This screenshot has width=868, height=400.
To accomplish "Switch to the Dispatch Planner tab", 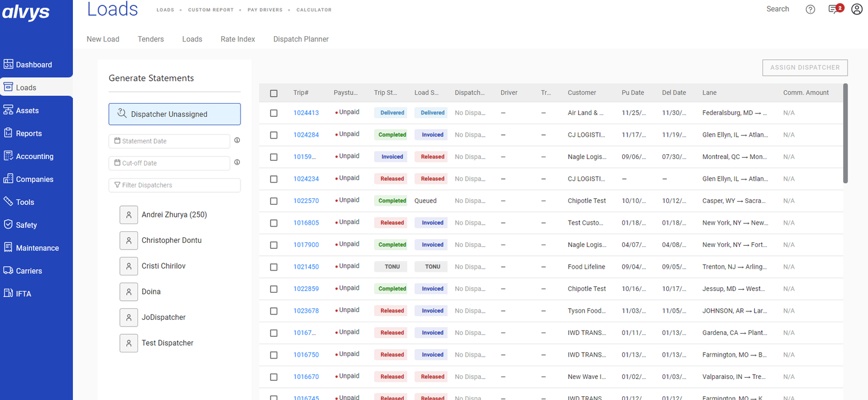I will pyautogui.click(x=301, y=39).
